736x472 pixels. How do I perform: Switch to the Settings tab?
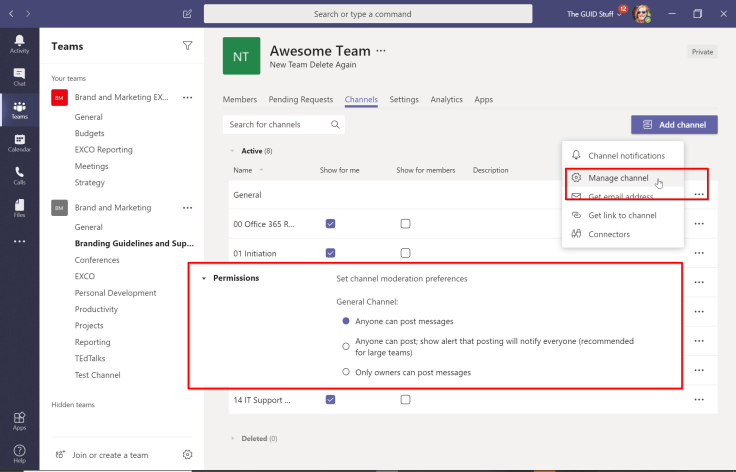404,100
